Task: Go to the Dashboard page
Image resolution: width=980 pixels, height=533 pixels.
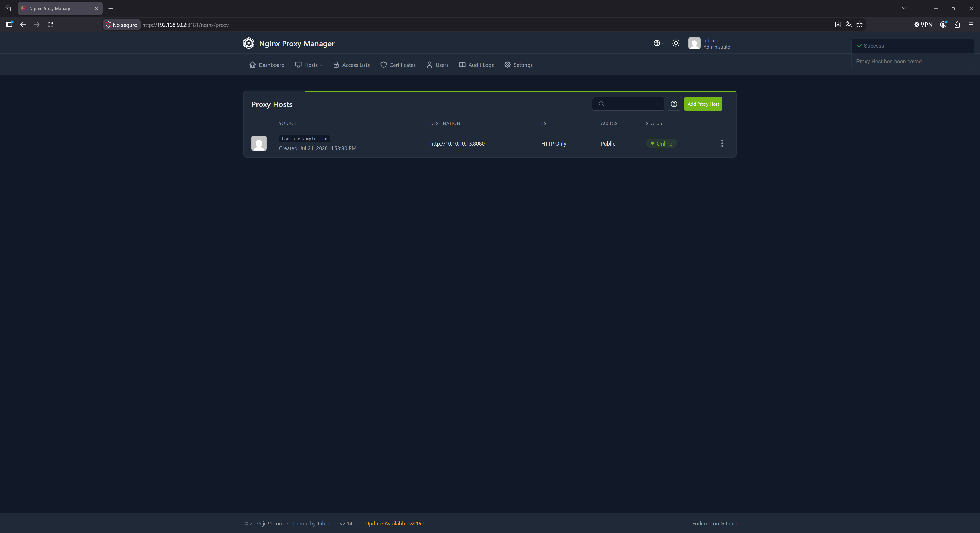Action: tap(267, 65)
